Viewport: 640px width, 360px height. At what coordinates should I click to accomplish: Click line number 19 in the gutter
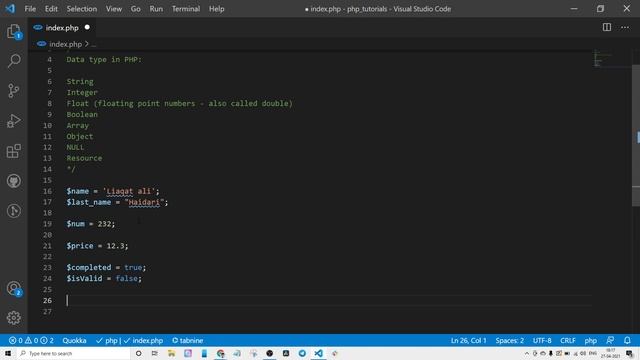47,224
